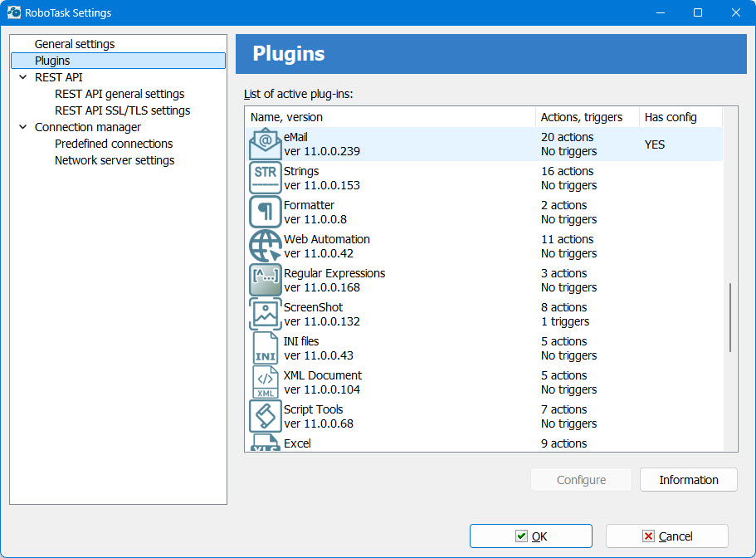The image size is (756, 558).
Task: Click 'ver 11.0.0.104' version text
Action: click(x=322, y=389)
